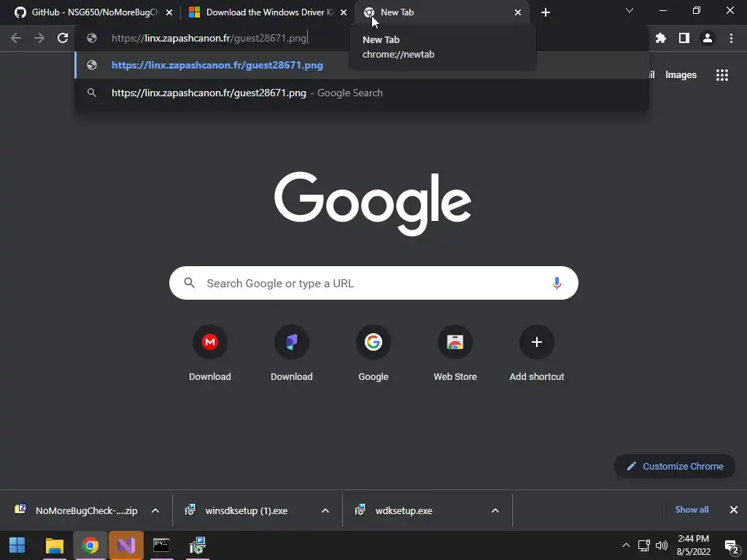747x560 pixels.
Task: Open Windows Start menu
Action: point(18,545)
